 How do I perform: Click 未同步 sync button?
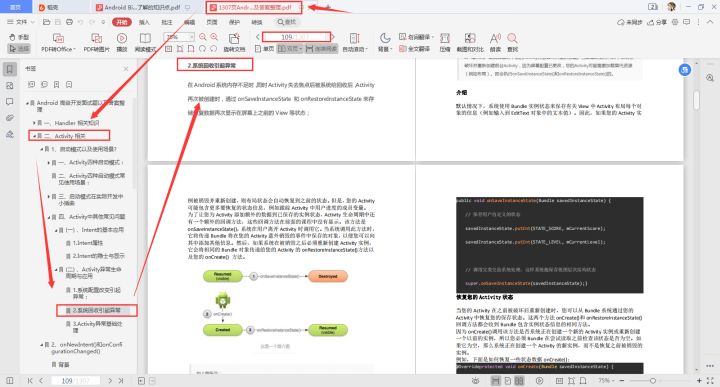[x=630, y=22]
